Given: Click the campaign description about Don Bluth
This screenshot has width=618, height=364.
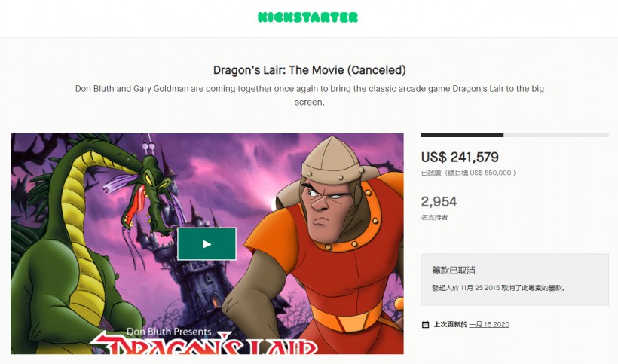Looking at the screenshot, I should (x=310, y=95).
